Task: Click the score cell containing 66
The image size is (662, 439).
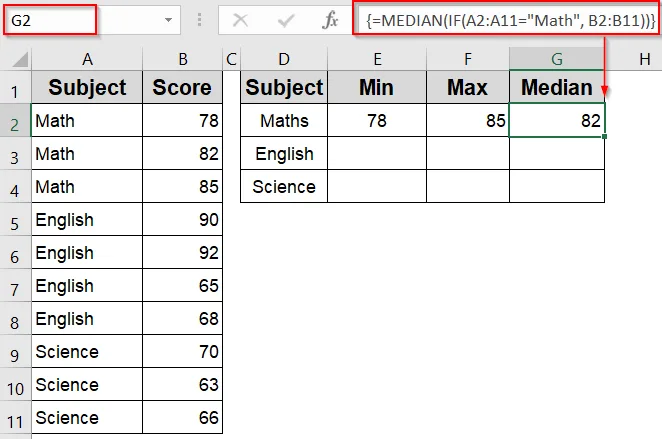Action: (x=182, y=417)
